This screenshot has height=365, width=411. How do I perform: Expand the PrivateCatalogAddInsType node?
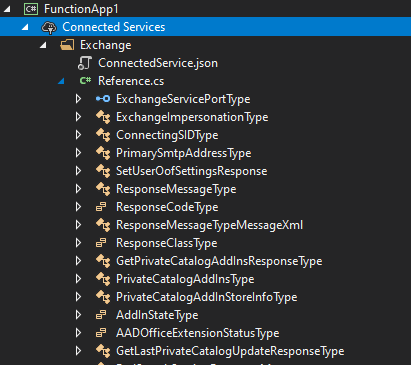(78, 279)
